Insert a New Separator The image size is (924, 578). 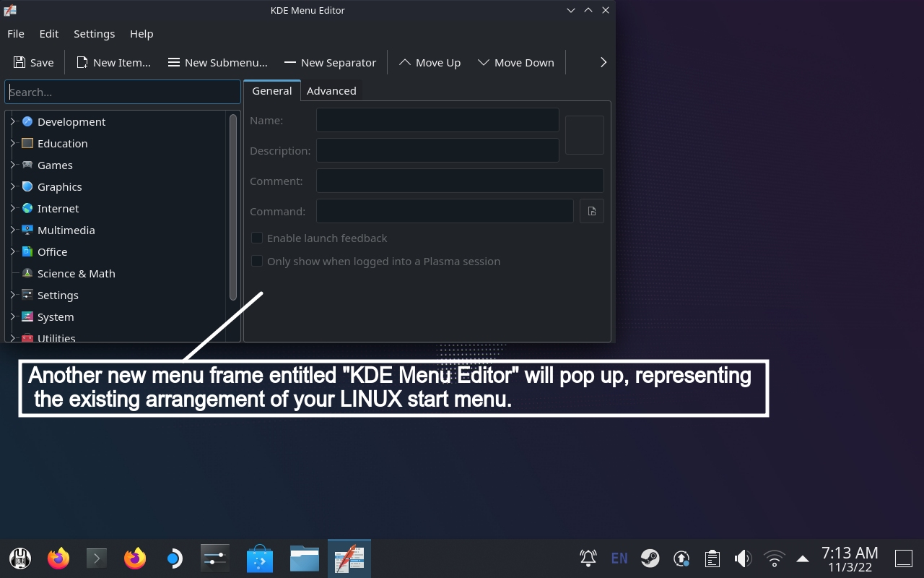click(x=330, y=62)
